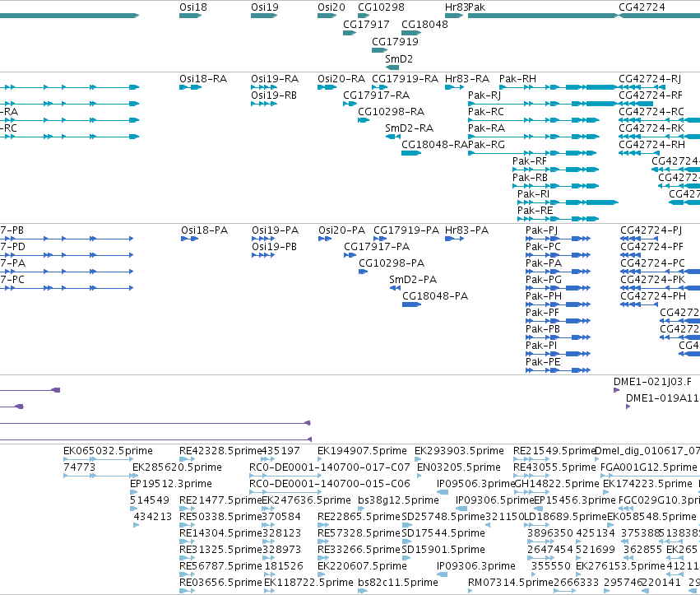This screenshot has width=700, height=595.
Task: Open the Osi20 gene label
Action: pos(331,7)
